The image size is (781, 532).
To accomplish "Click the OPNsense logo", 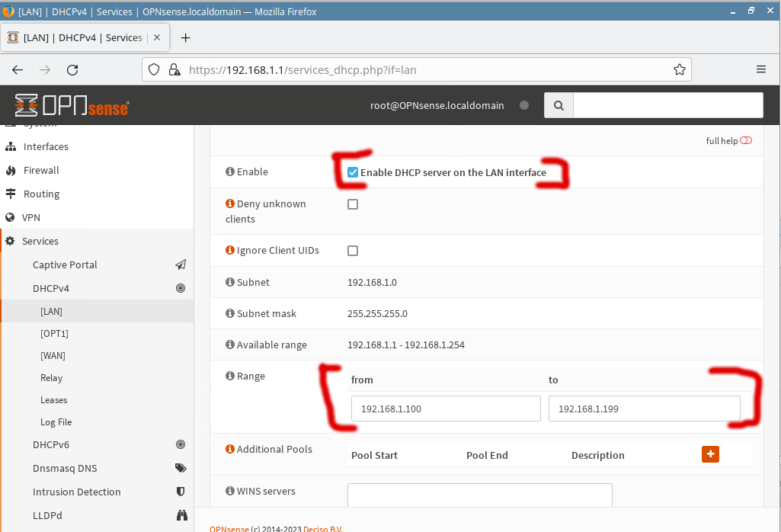I will pos(72,105).
